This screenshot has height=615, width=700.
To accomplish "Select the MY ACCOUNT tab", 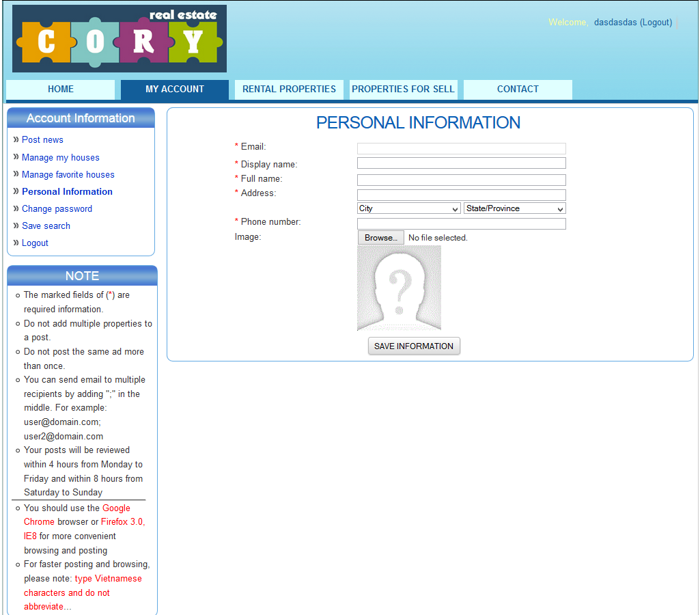I will point(174,89).
